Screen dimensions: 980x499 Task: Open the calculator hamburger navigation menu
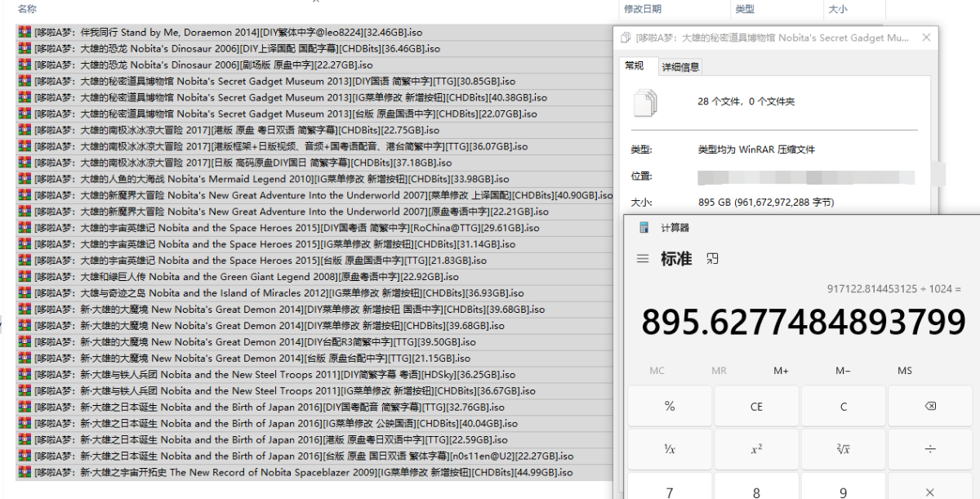644,259
